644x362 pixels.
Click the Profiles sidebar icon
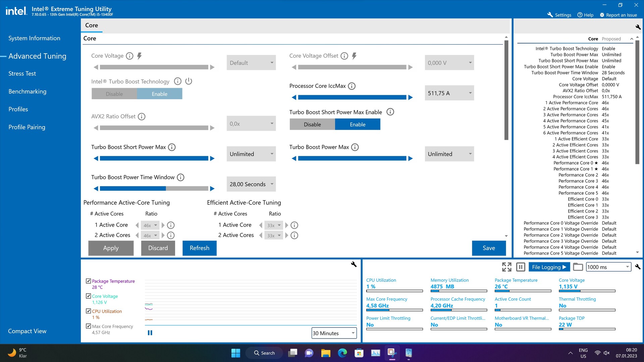[x=18, y=109]
